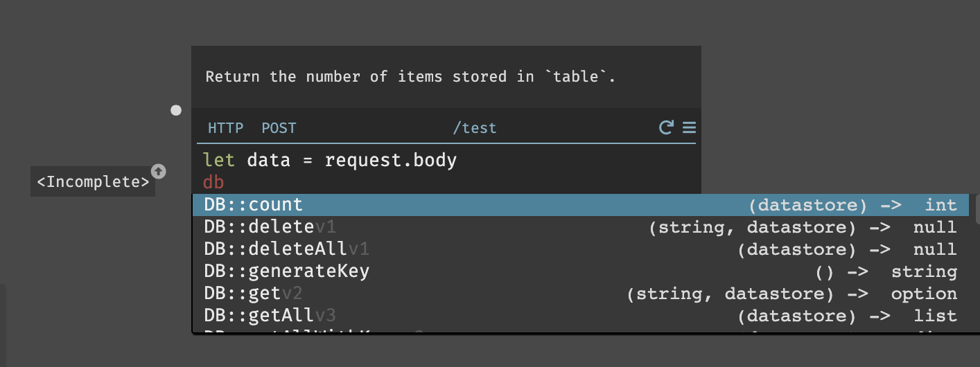Change the POST method in header
Image resolution: width=980 pixels, height=367 pixels.
[x=279, y=128]
